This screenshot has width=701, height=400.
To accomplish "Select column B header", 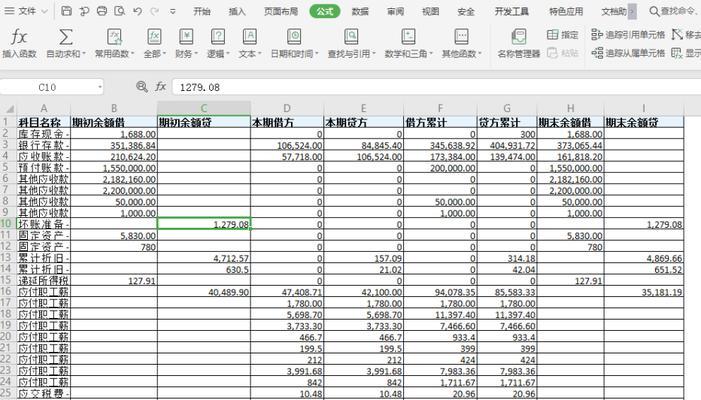I will (x=114, y=108).
